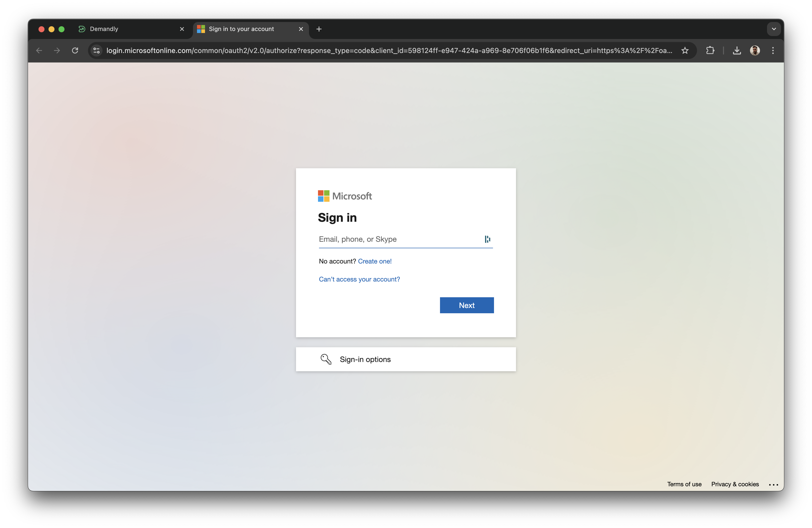Reload the current page
The width and height of the screenshot is (812, 528).
[x=75, y=50]
